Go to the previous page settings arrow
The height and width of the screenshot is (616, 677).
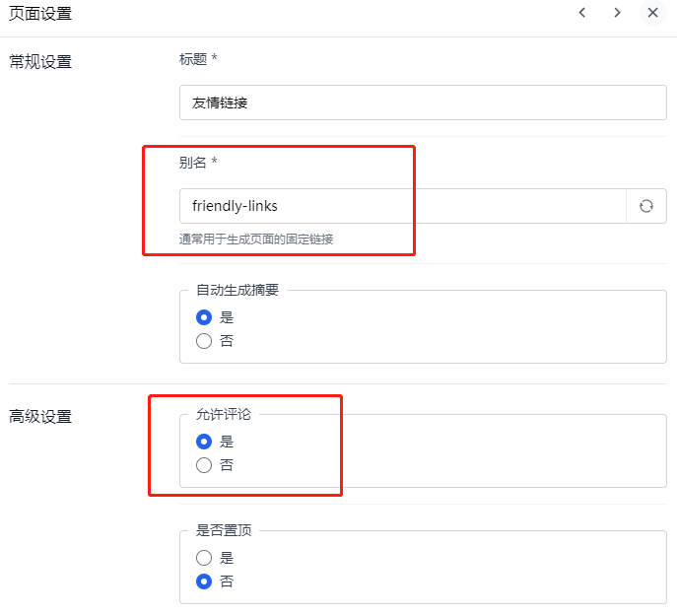coord(582,13)
